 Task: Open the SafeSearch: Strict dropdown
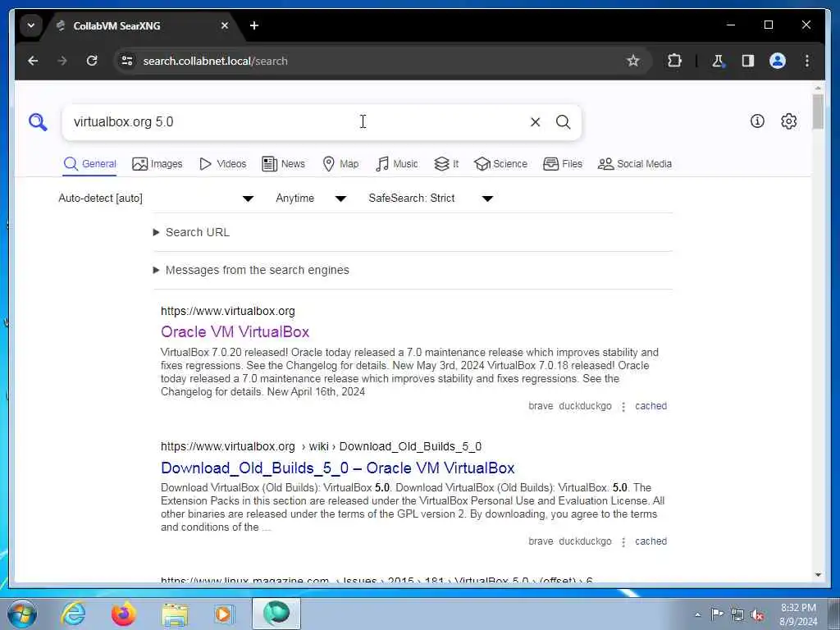point(431,199)
